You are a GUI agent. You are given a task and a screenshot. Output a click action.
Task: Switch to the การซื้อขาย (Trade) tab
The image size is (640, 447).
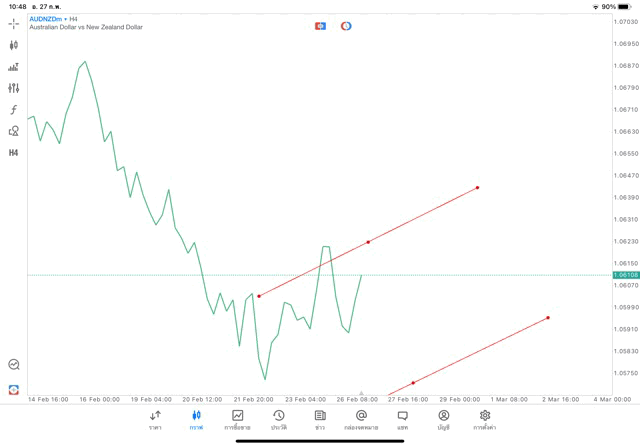tap(238, 419)
